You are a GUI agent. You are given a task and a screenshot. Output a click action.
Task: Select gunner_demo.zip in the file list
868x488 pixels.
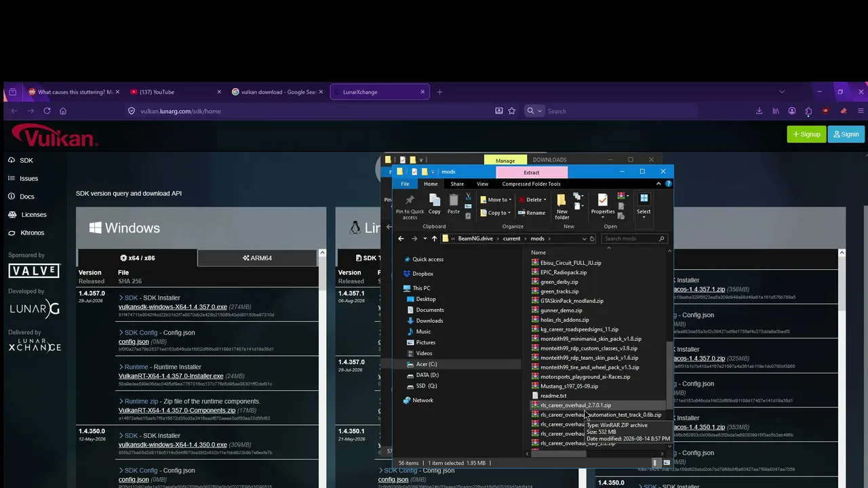[x=561, y=310]
